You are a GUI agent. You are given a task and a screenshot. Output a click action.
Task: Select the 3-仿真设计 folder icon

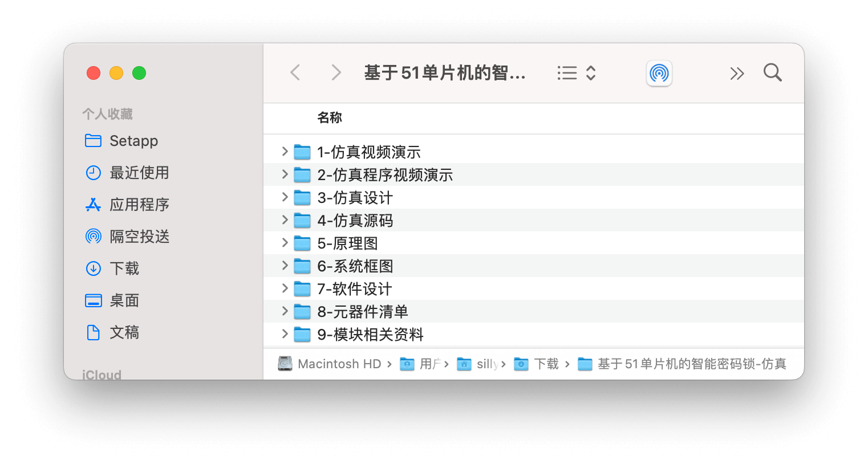coord(302,198)
